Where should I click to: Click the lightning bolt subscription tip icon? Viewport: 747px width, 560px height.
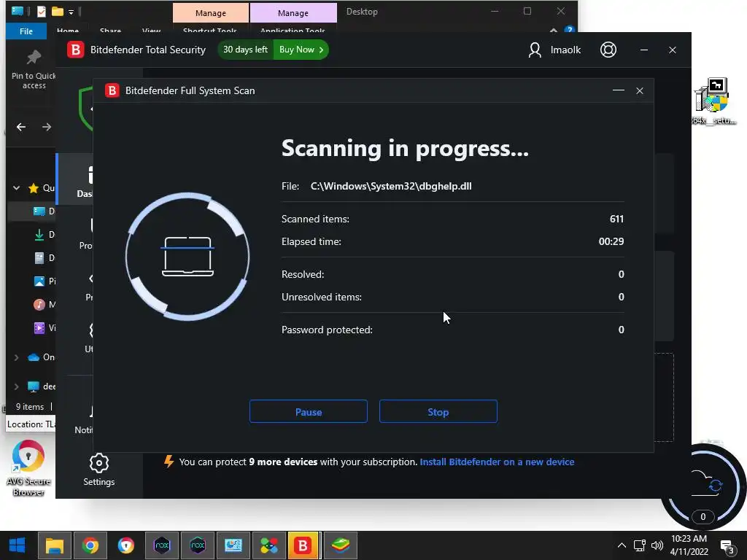coord(169,461)
